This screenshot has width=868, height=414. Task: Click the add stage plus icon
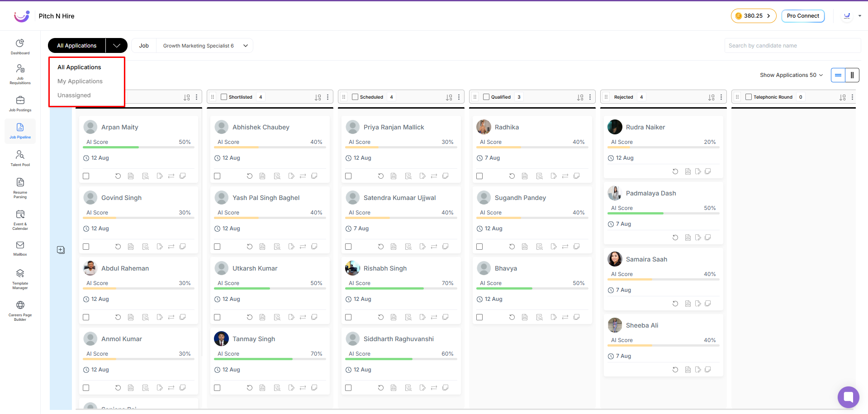(61, 250)
